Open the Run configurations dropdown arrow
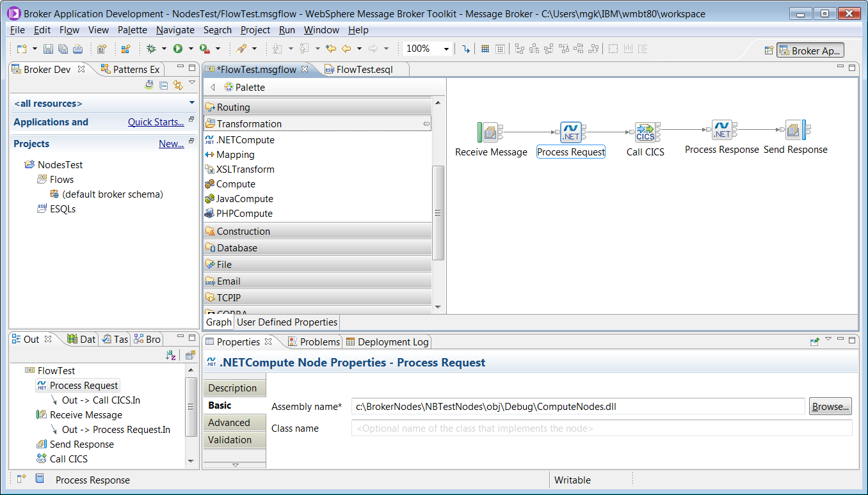Viewport: 868px width, 495px height. [190, 49]
